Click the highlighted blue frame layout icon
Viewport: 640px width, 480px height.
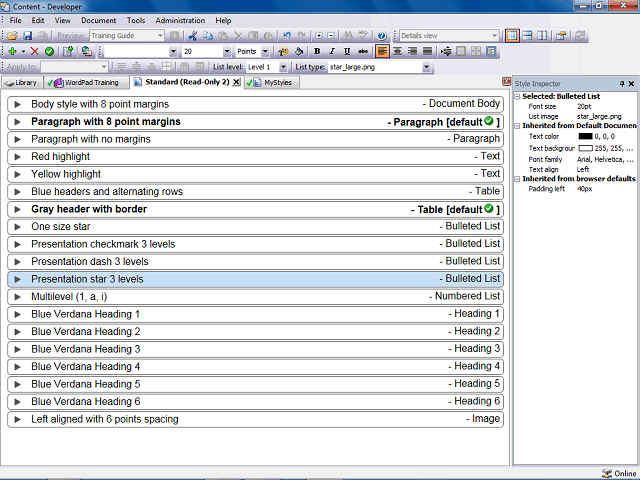tap(491, 51)
